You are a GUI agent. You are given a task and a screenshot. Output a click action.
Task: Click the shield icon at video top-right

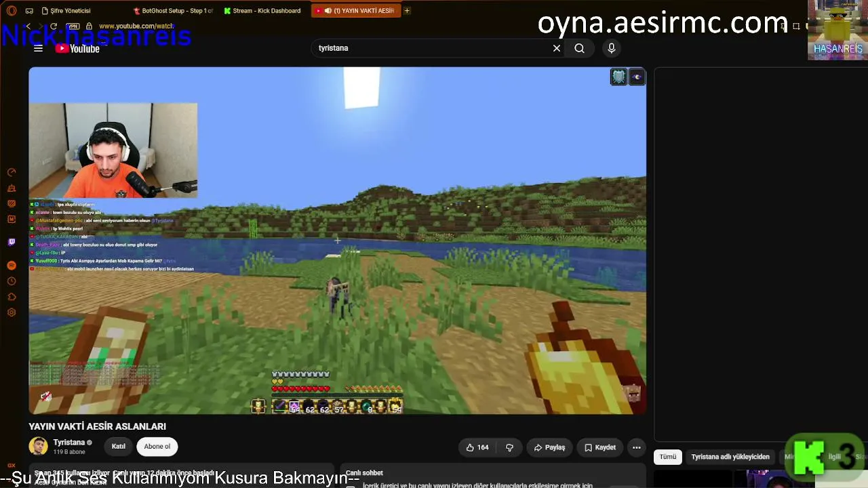[618, 77]
